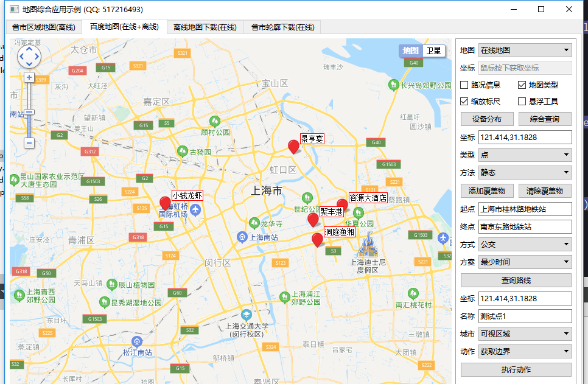Click the red marker for 洞庭渔湘

pos(317,240)
